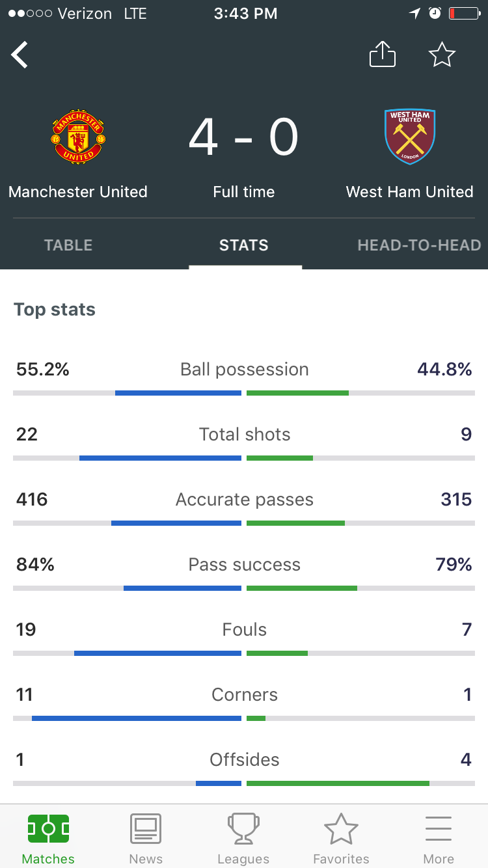Open the Matches tab icon
Screen dimensions: 488x868
(48, 829)
